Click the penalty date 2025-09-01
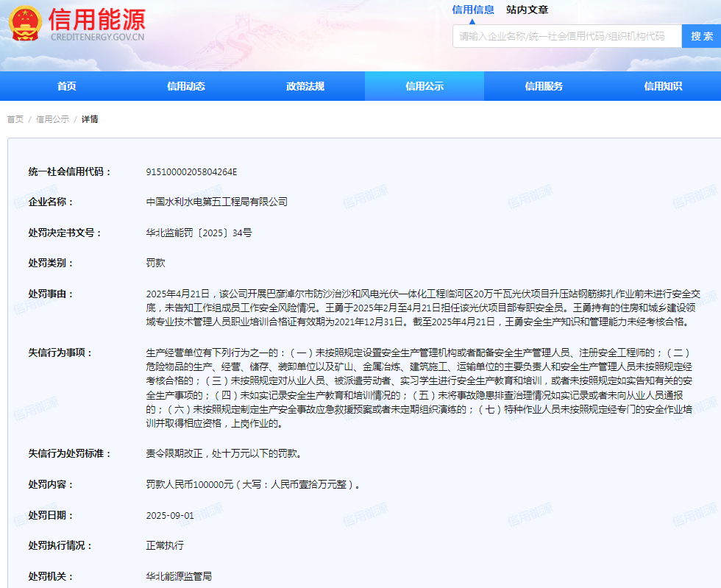The image size is (721, 588). 170,515
